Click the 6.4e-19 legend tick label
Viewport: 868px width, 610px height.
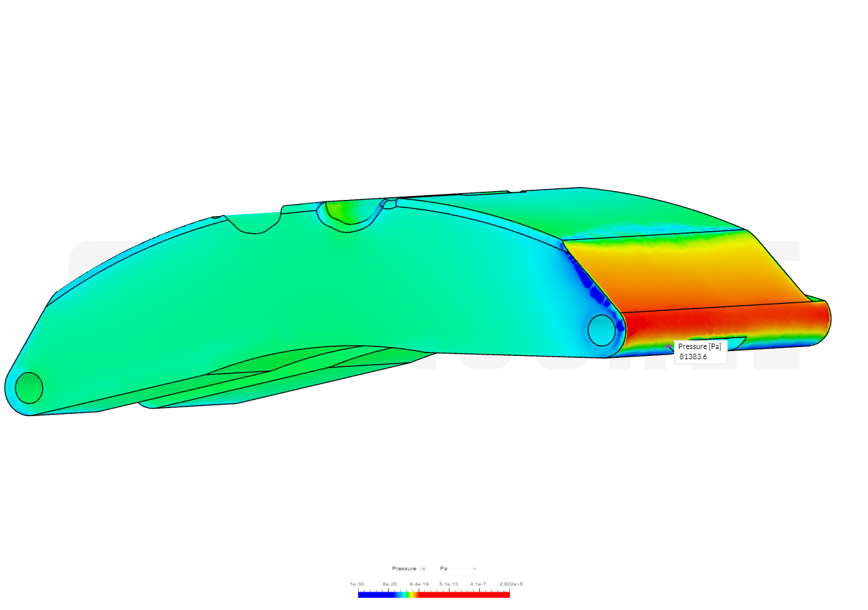(419, 584)
